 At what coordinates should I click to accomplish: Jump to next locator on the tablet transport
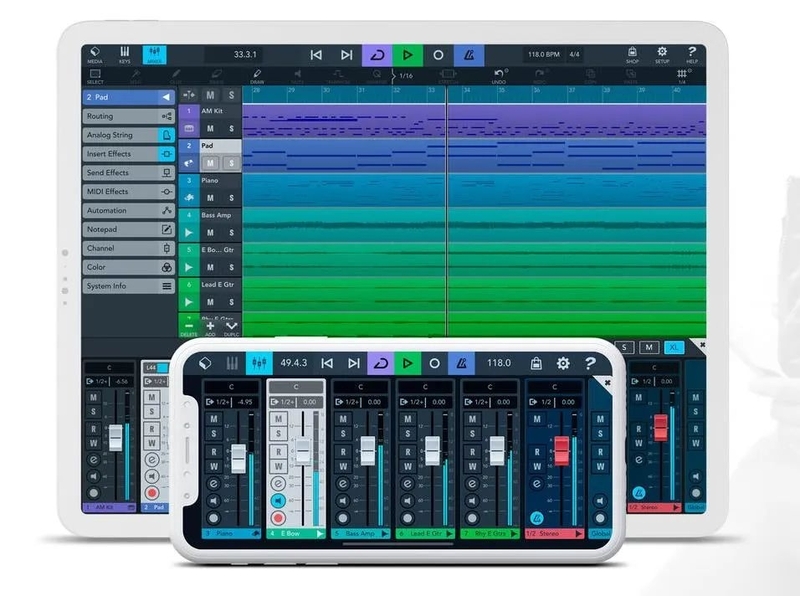pos(346,55)
